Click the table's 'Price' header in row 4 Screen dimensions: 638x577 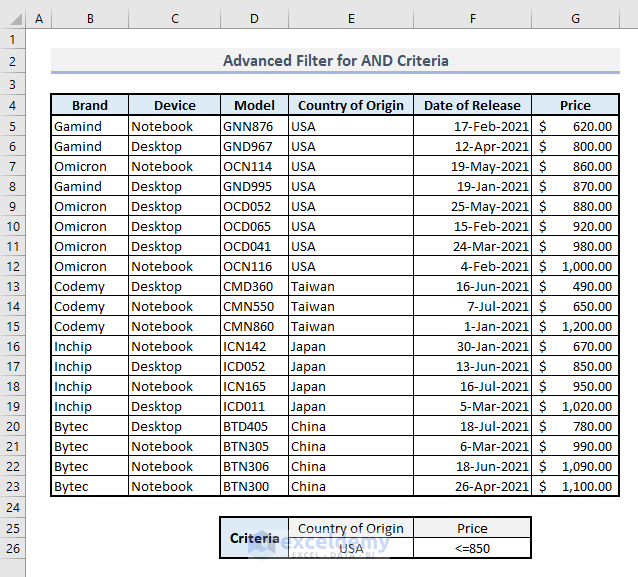(575, 105)
